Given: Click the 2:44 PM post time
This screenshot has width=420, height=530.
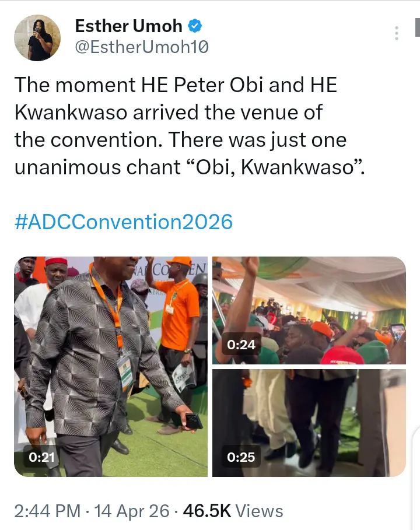Looking at the screenshot, I should 47,511.
